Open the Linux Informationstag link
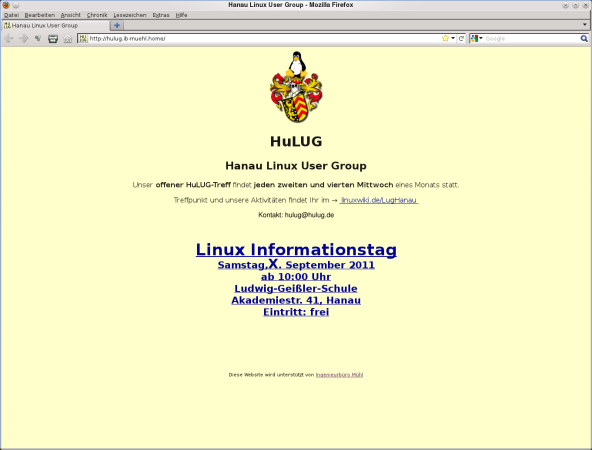 pyautogui.click(x=296, y=250)
